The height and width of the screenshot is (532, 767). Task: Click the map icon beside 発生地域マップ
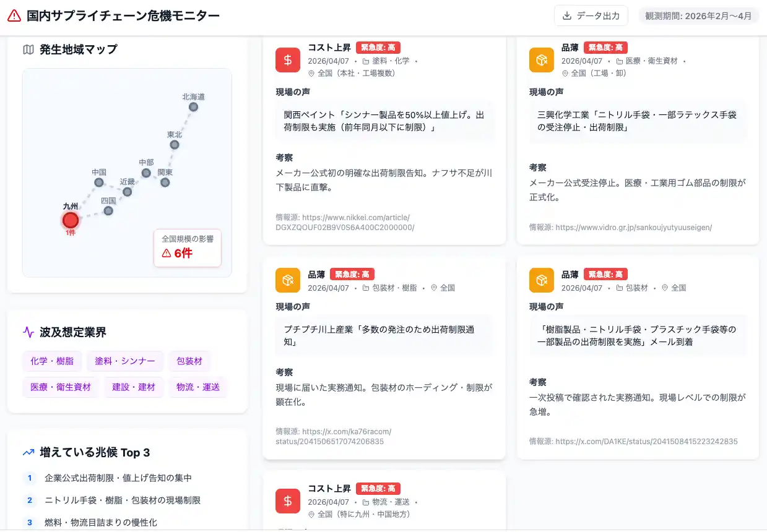coord(28,49)
